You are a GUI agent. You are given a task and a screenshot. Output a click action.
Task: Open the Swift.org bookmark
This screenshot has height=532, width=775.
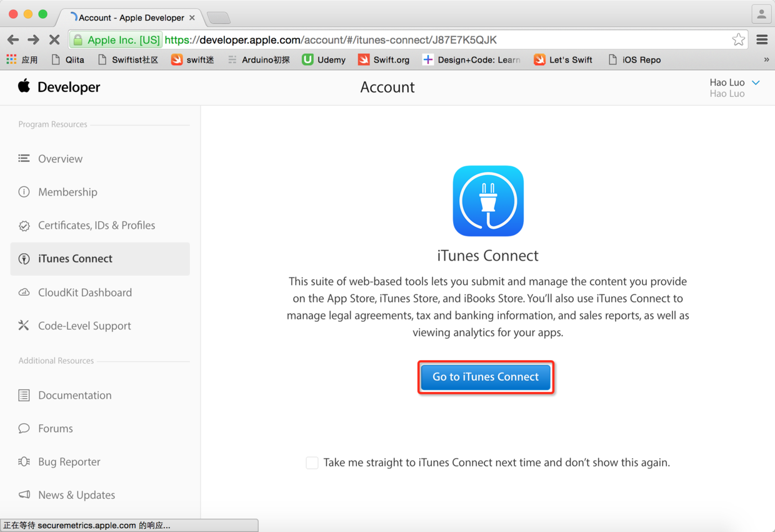click(x=384, y=60)
